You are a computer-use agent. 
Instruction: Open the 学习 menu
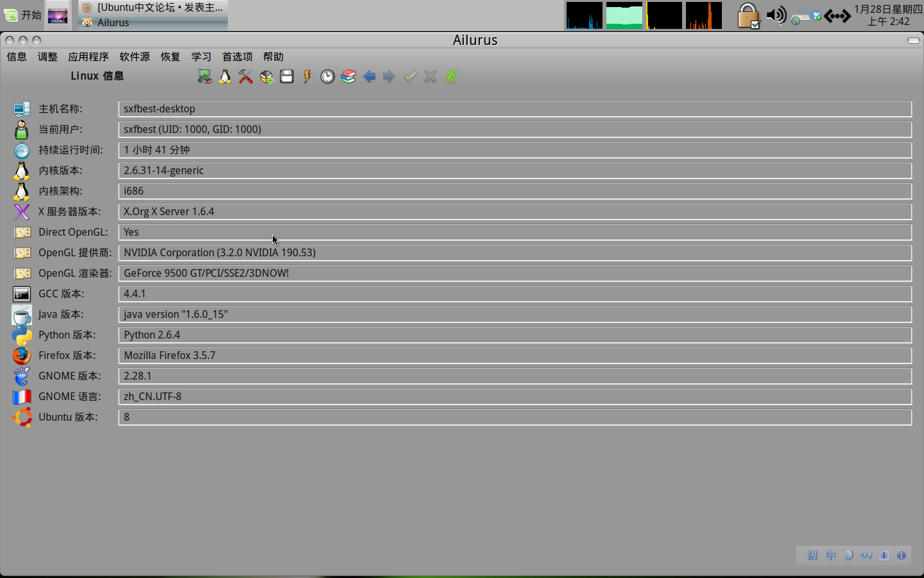coord(201,57)
